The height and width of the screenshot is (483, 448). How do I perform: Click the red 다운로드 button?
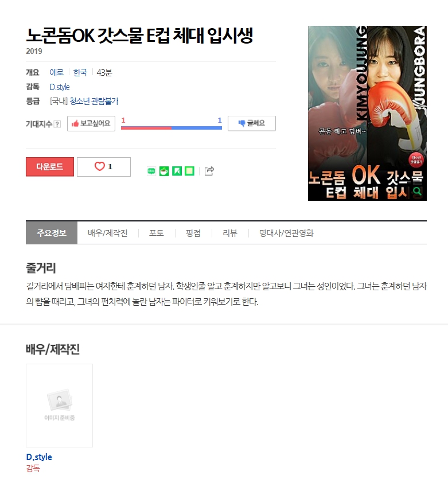50,167
